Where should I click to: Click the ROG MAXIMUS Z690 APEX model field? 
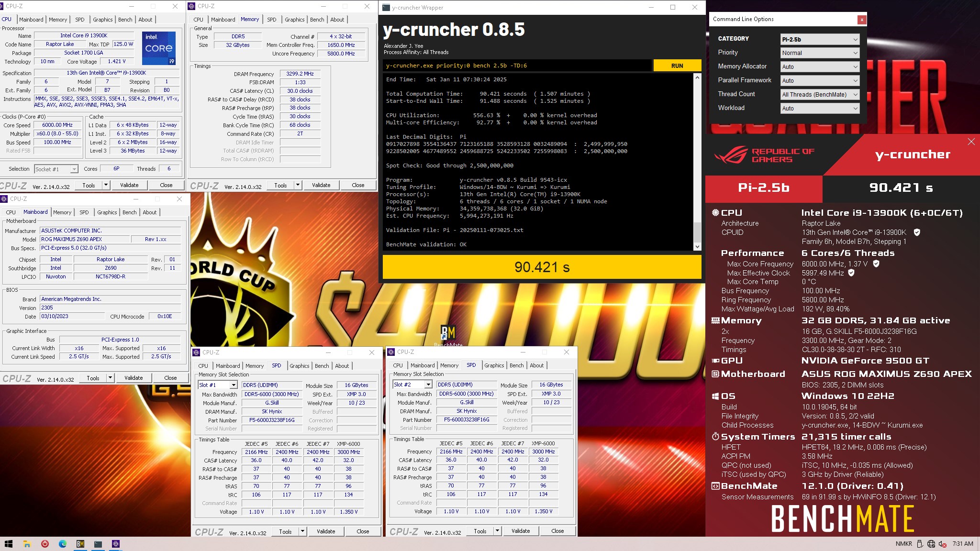click(85, 239)
